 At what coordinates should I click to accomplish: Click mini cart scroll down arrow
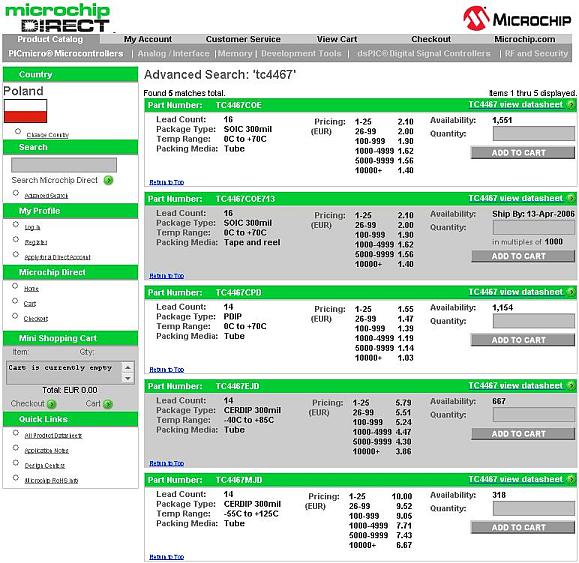[x=128, y=378]
